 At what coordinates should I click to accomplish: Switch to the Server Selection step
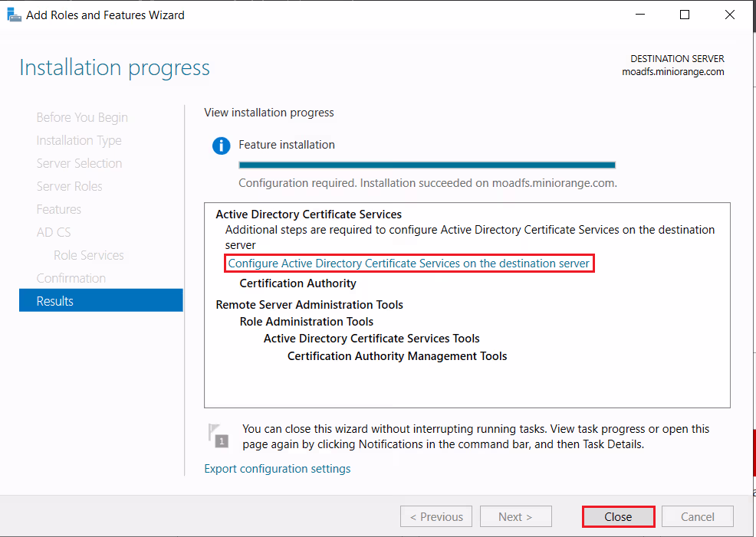[79, 163]
